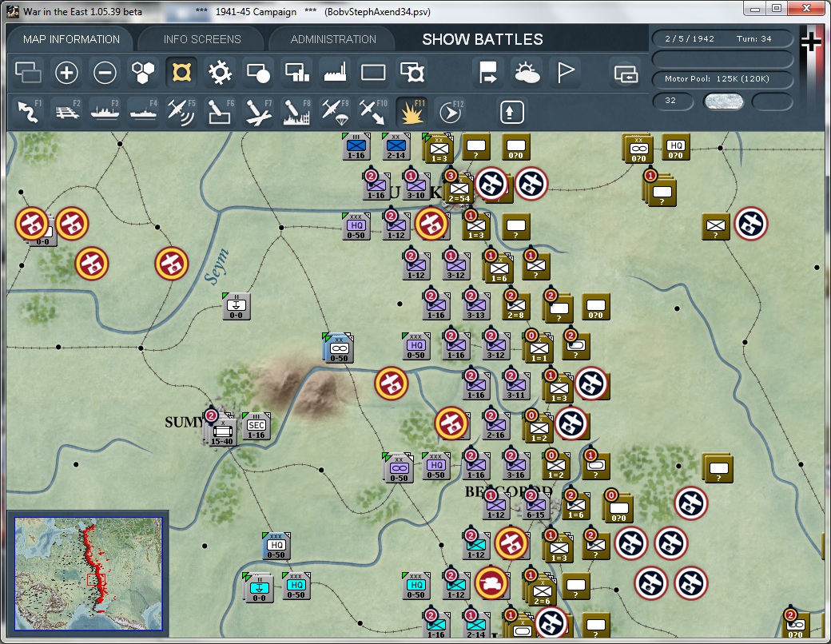Click the empty rectangle toolbar icon
The image size is (831, 644).
coord(373,73)
